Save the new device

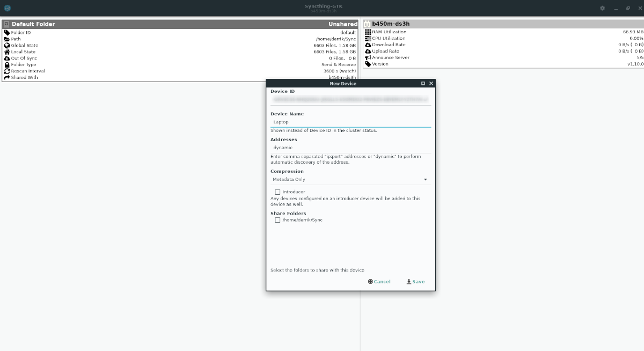[415, 282]
